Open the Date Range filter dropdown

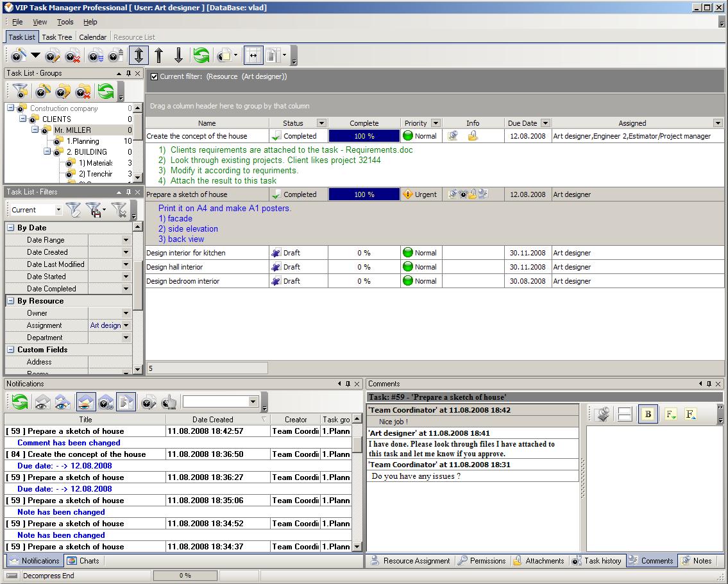[x=126, y=240]
